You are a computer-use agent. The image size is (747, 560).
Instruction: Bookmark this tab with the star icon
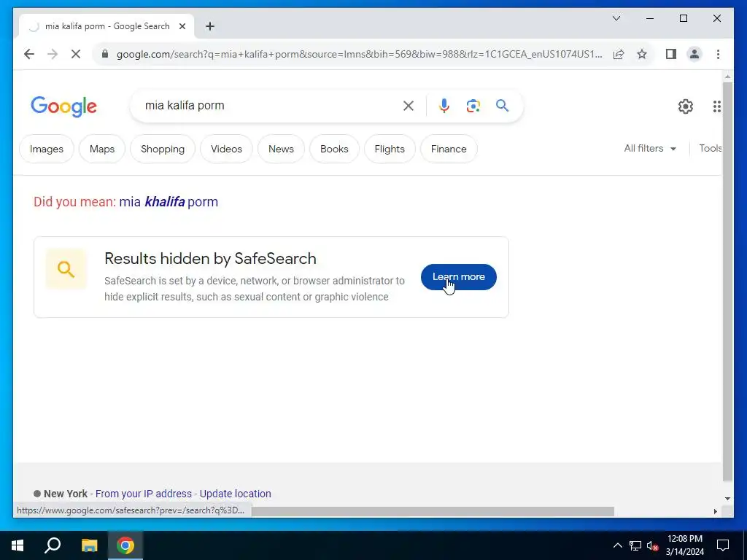(642, 54)
